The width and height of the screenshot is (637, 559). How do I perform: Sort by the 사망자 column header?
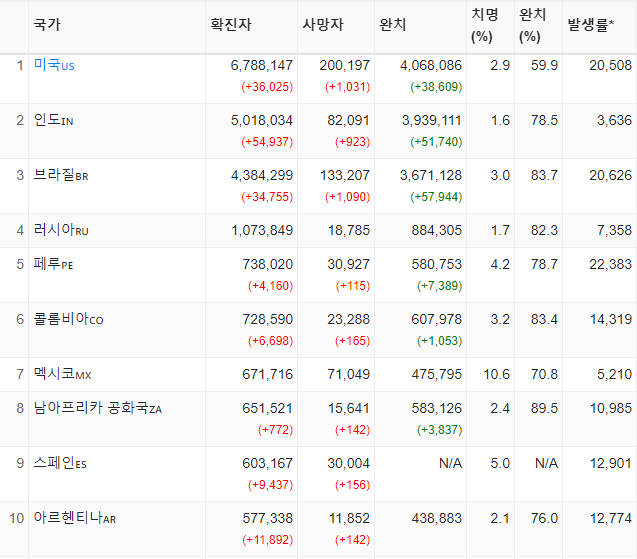323,25
